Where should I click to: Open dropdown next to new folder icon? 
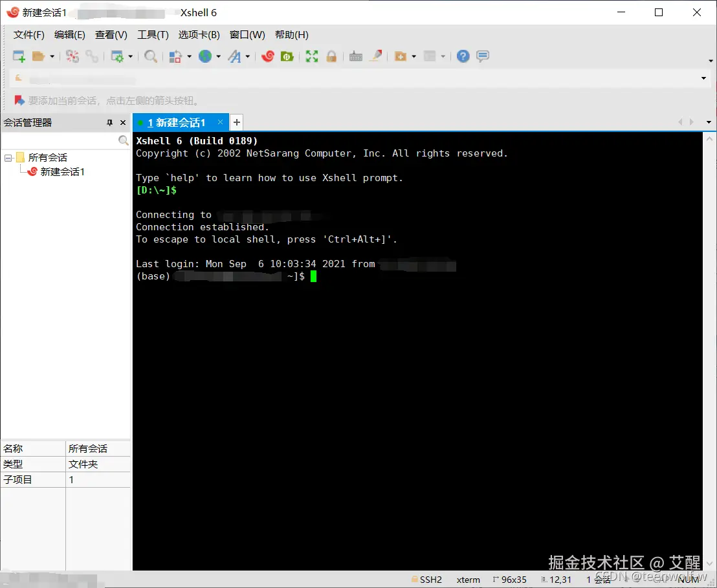[414, 57]
